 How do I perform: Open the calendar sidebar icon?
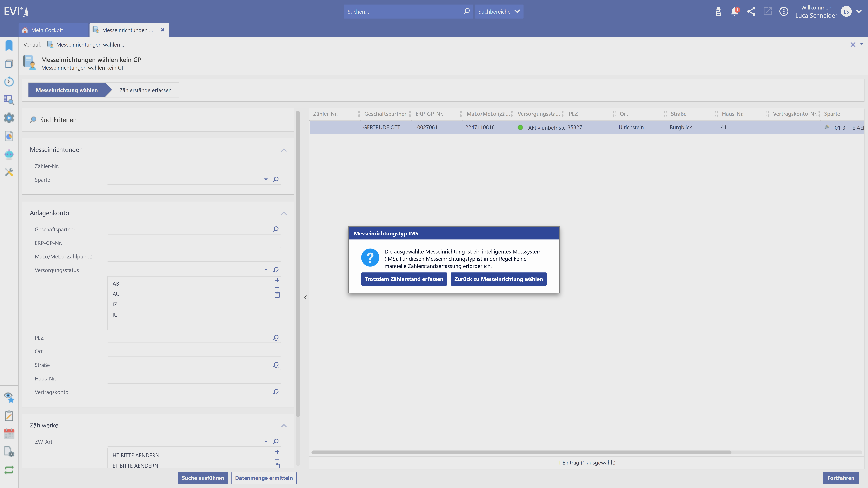[x=9, y=434]
